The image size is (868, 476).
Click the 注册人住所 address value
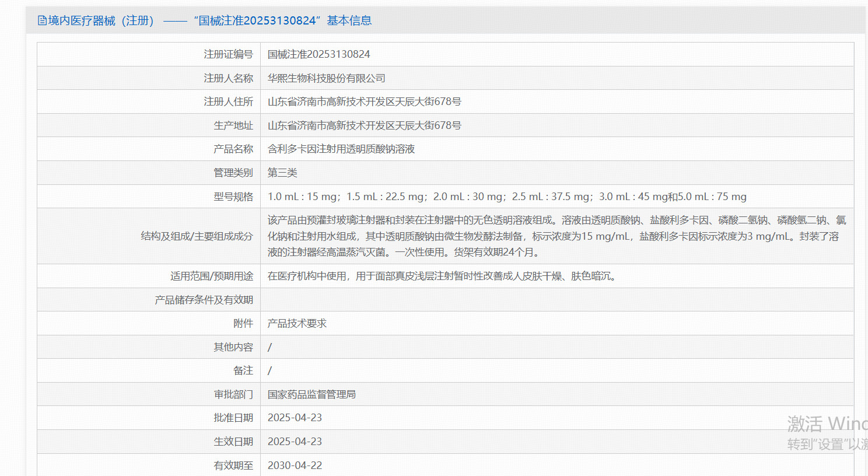coord(364,101)
